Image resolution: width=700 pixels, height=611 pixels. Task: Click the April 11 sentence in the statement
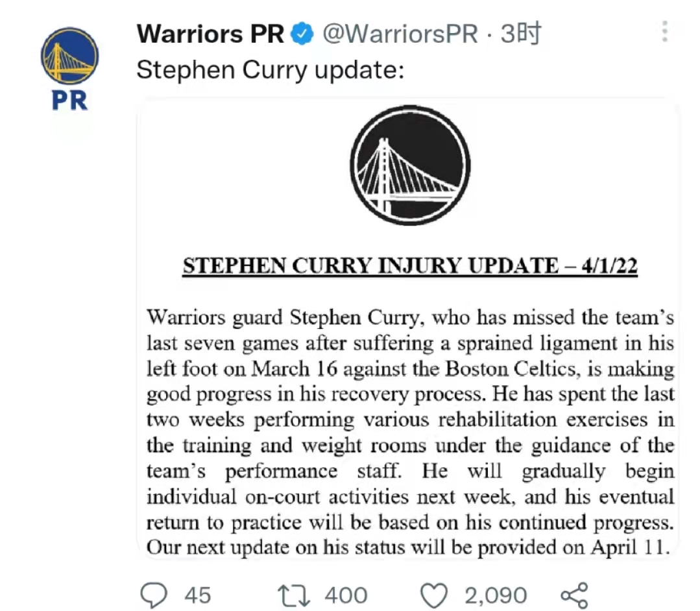[408, 547]
